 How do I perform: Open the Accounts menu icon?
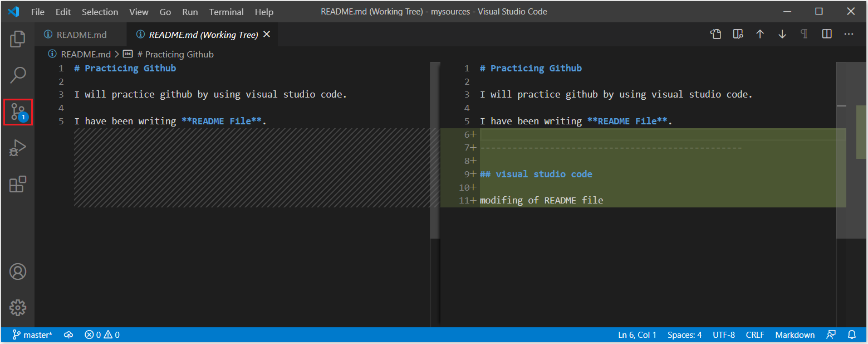[18, 272]
